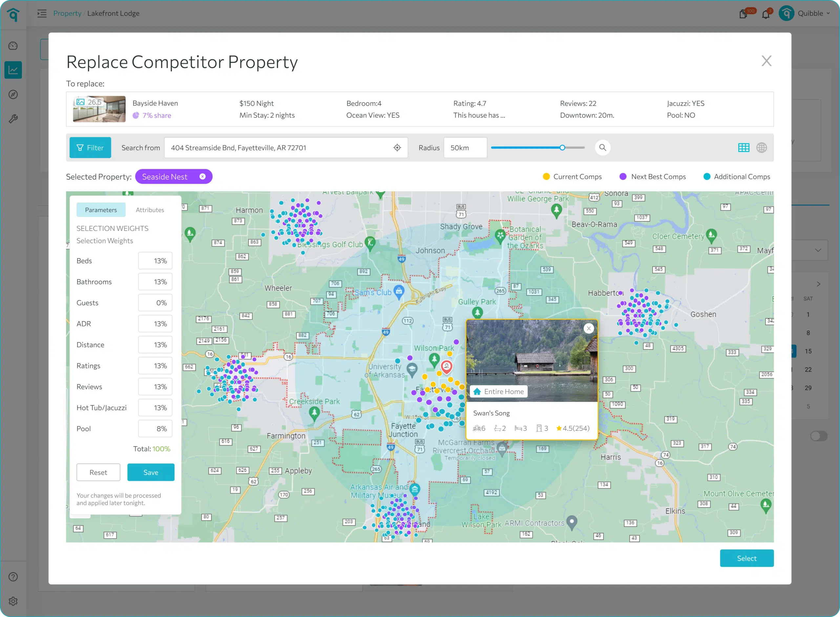Switch to grid table view icon
This screenshot has height=617, width=840.
coord(743,148)
